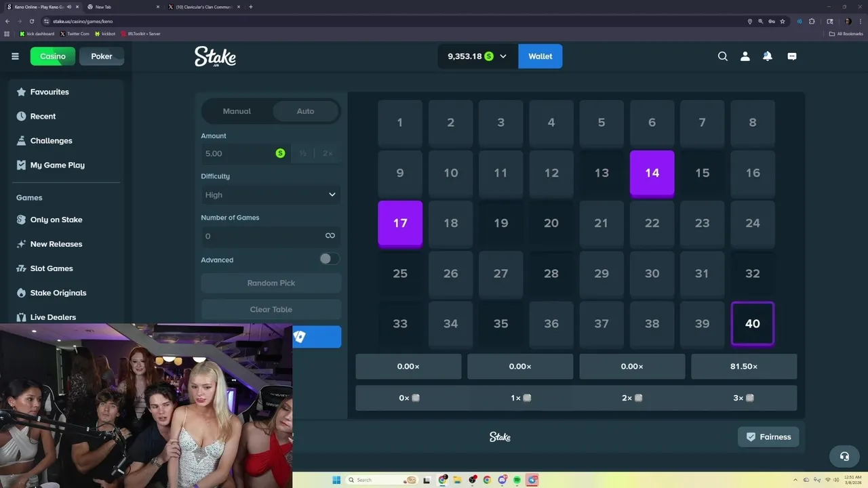The height and width of the screenshot is (488, 868).
Task: Click the 0× hits indicator
Action: 409,398
